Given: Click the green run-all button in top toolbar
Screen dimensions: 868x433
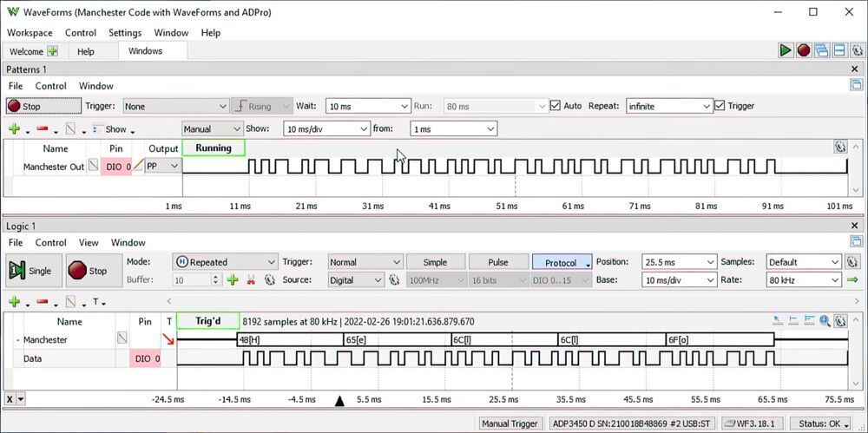Looking at the screenshot, I should (x=786, y=50).
